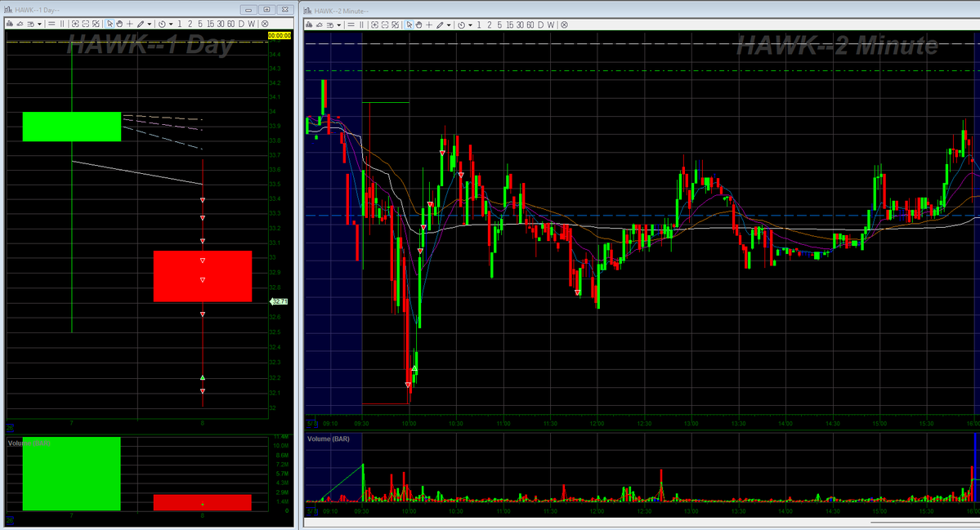Click the green candle body on 1 Day chart
Image resolution: width=980 pixels, height=530 pixels.
[72, 127]
